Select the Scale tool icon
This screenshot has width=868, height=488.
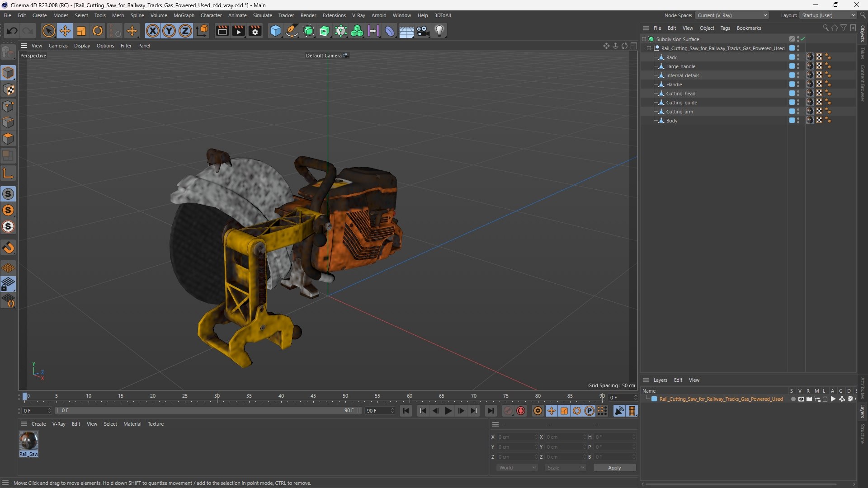pos(81,31)
